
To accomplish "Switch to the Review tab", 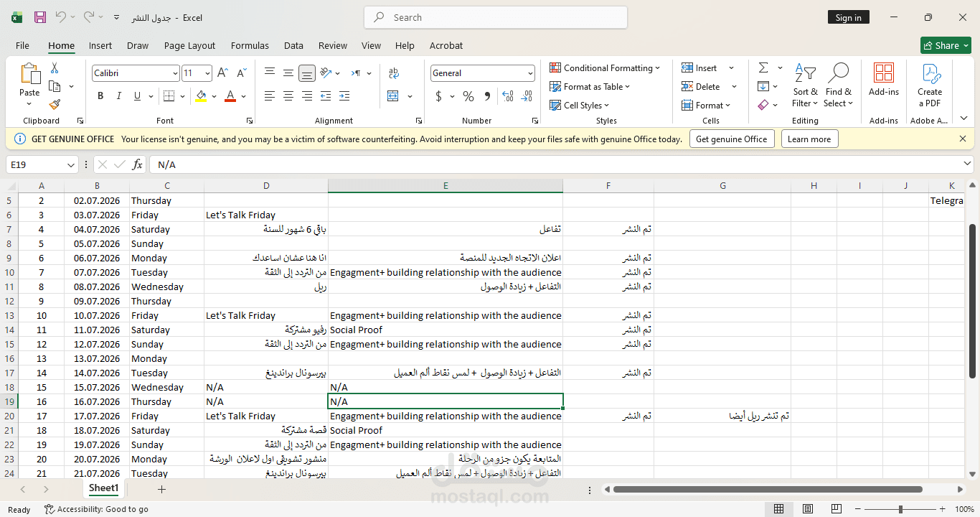I will point(333,45).
